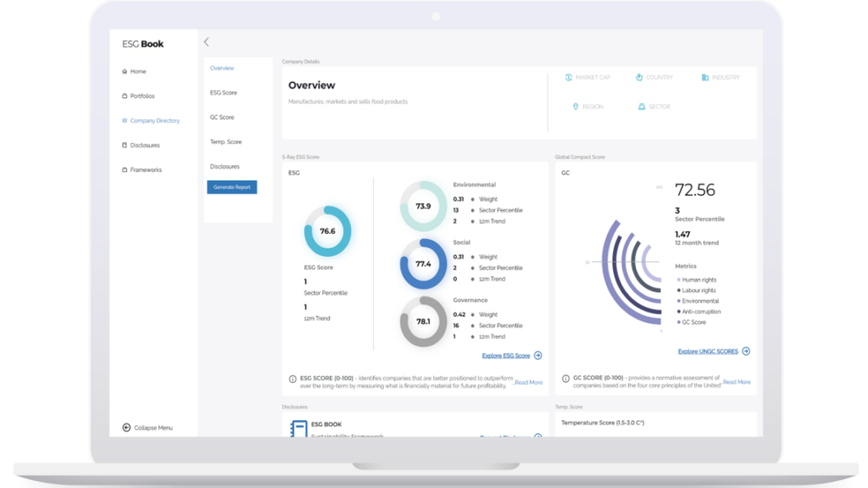Screen dimensions: 868x488
Task: Click Read More under ESG Score description
Action: (x=529, y=382)
